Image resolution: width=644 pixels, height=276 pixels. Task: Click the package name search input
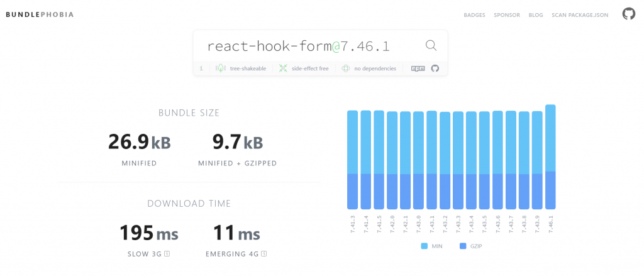(312, 46)
